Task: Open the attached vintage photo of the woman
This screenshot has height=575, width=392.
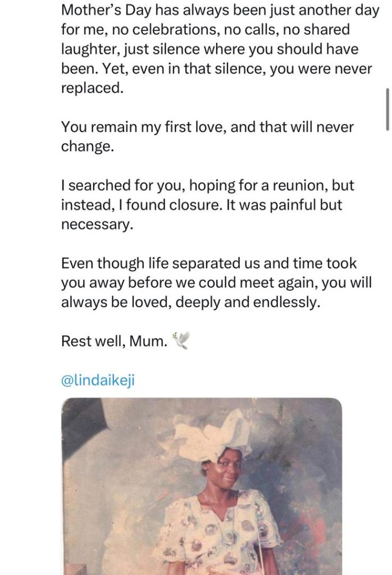Action: (201, 486)
